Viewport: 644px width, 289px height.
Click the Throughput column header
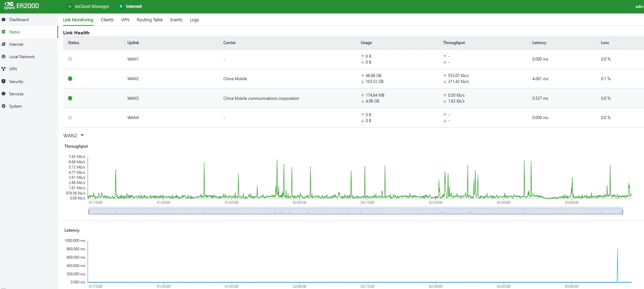454,43
